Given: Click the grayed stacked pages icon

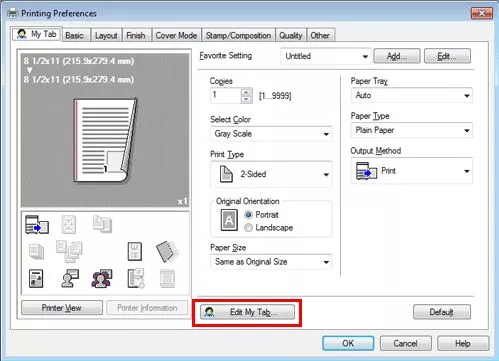Looking at the screenshot, I should point(36,251).
